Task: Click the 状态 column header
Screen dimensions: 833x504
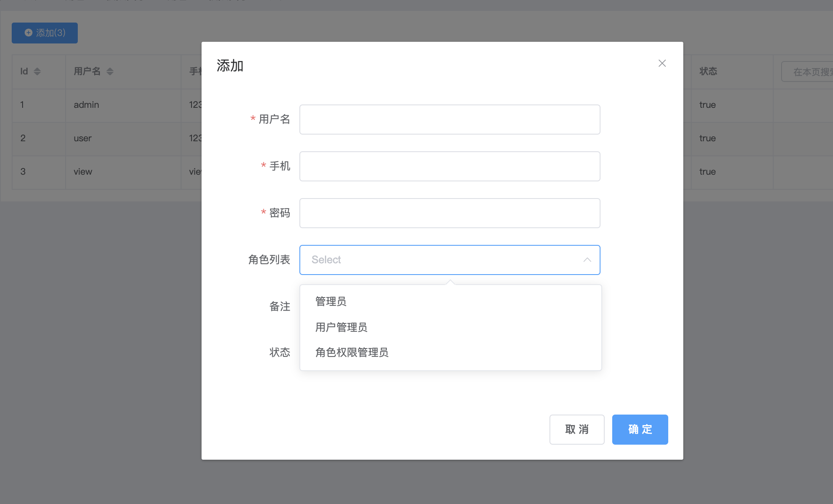Action: tap(708, 71)
